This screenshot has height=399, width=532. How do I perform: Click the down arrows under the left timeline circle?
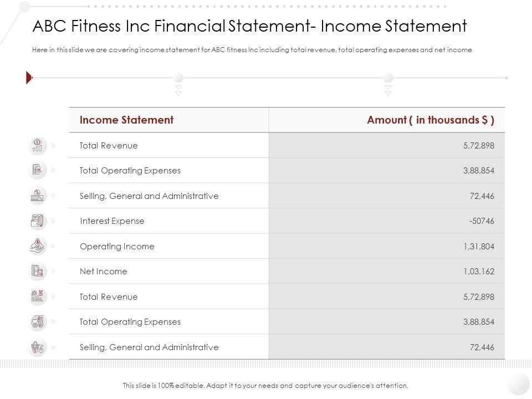click(x=178, y=90)
